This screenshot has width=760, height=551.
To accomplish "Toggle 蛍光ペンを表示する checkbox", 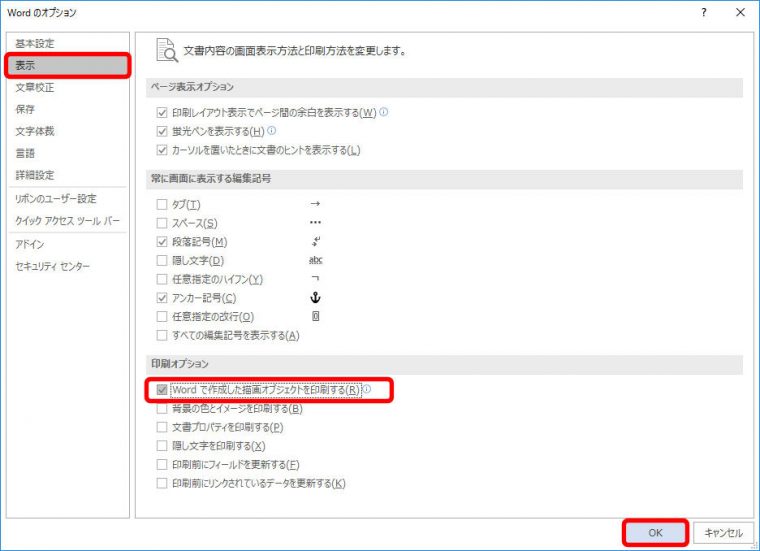I will tap(162, 131).
